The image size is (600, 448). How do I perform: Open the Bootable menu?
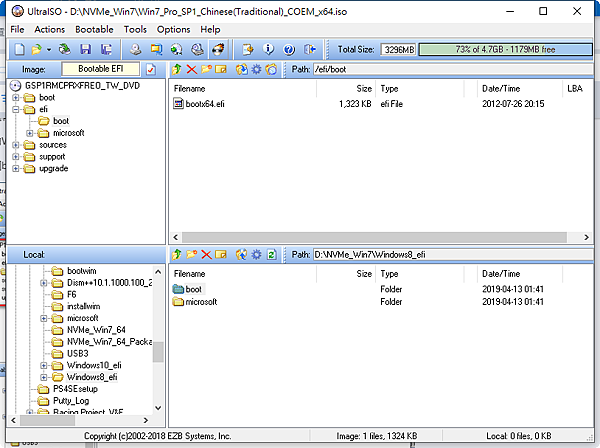point(94,29)
